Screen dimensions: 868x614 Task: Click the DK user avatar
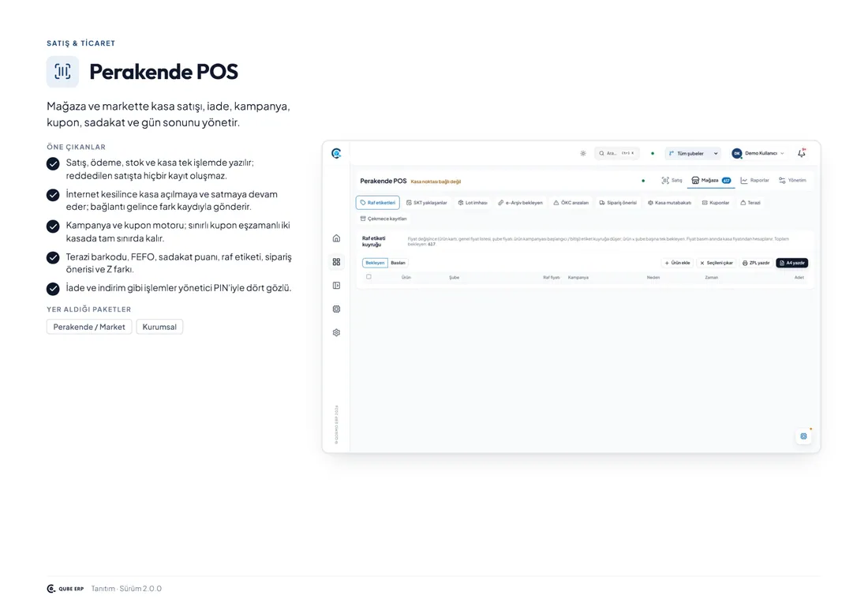737,153
